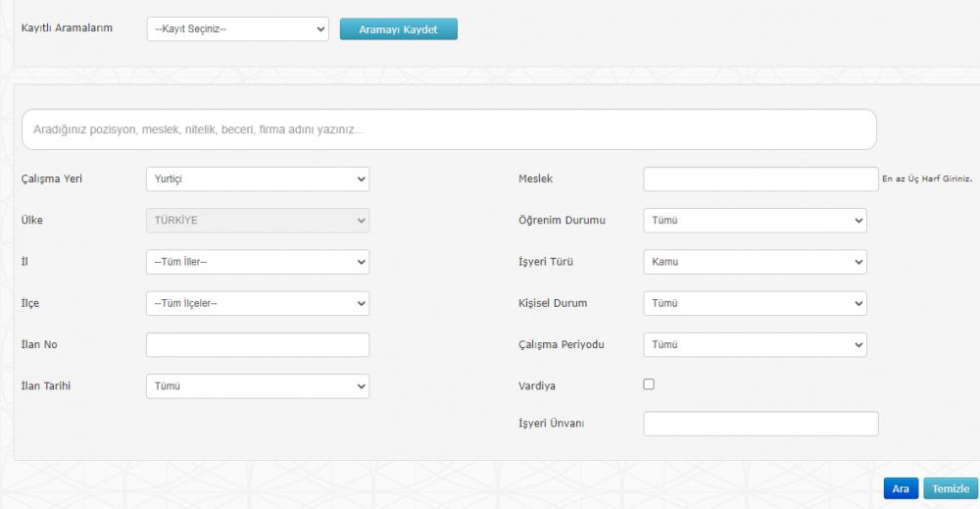
Task: Click the Vardiya label text
Action: pyautogui.click(x=537, y=385)
